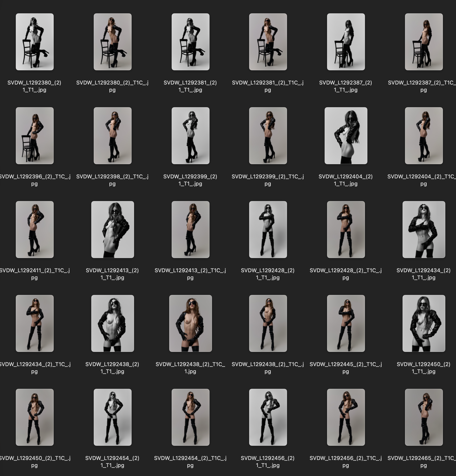Click the thumbnail for SVDW_L1292445_(2)_T1C_.jpg
Screen dimensions: 456x476
tap(346, 323)
